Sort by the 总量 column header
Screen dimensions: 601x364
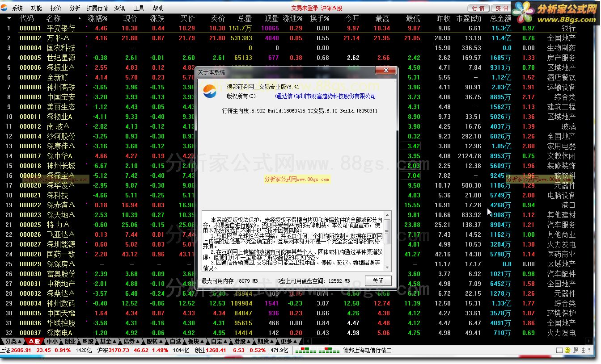(245, 18)
